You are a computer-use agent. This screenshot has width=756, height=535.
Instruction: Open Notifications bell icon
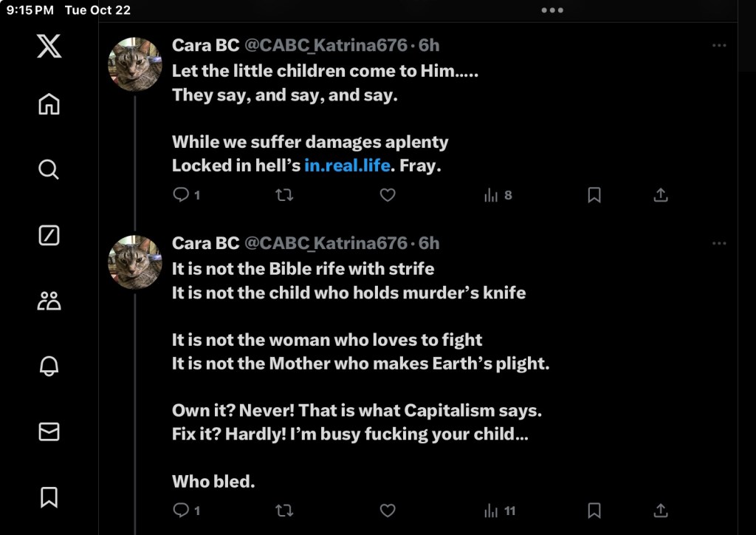point(49,367)
